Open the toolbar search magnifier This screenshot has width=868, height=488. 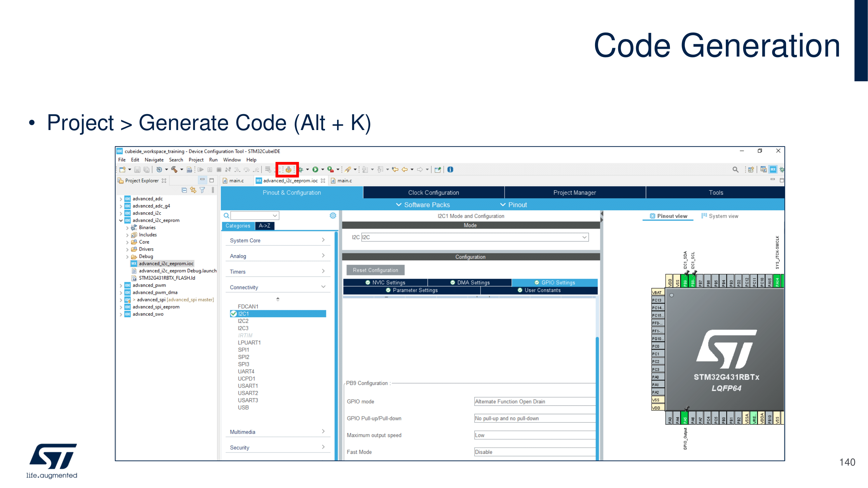[x=735, y=169]
